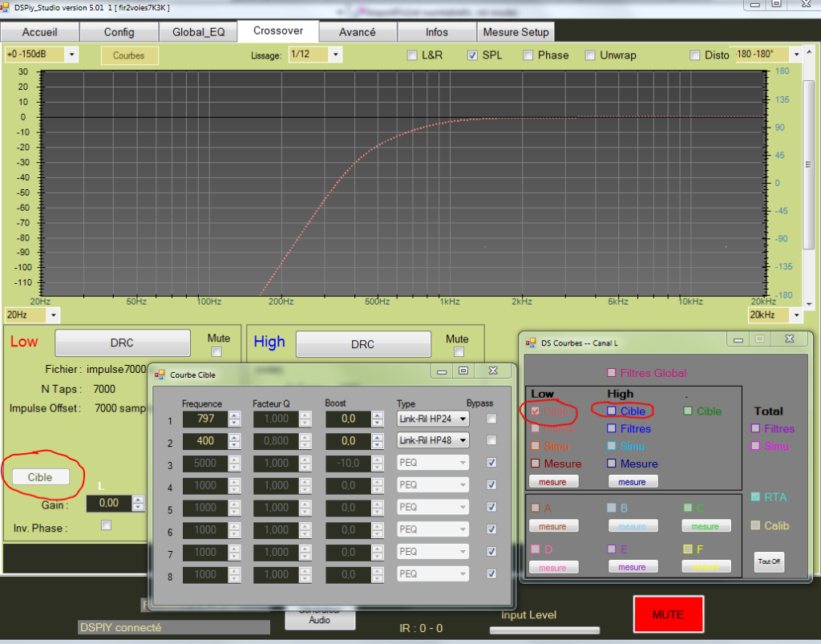Click the row 1 Frequence field
The height and width of the screenshot is (644, 821).
tap(204, 419)
